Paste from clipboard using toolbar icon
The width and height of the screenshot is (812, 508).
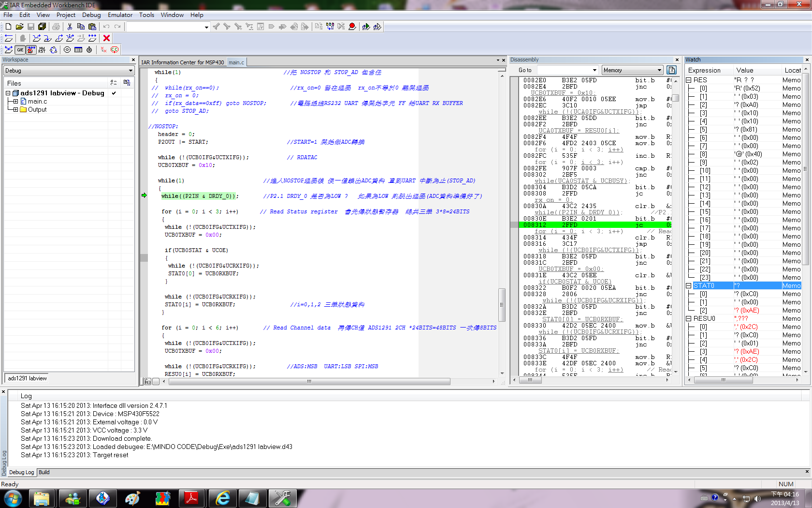pos(92,27)
